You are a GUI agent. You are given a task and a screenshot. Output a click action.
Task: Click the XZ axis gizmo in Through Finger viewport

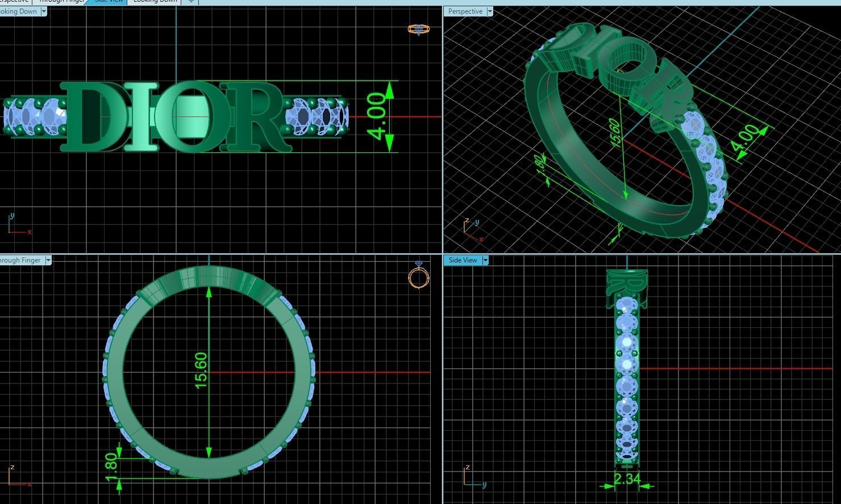click(19, 476)
